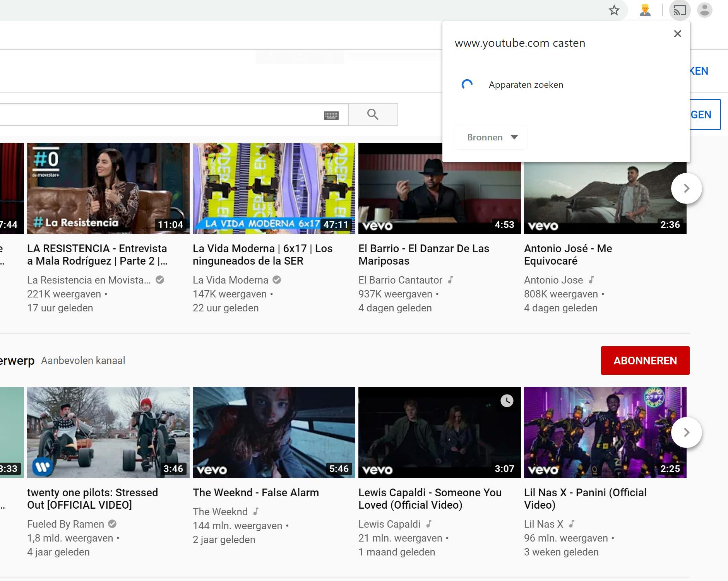
Task: Show next videos in the music shelf
Action: (x=687, y=432)
